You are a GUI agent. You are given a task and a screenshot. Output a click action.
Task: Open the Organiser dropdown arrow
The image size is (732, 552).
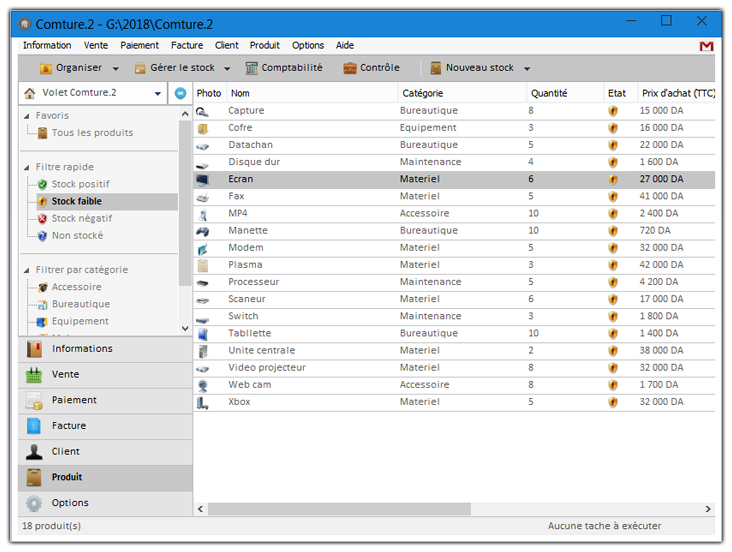(x=116, y=69)
